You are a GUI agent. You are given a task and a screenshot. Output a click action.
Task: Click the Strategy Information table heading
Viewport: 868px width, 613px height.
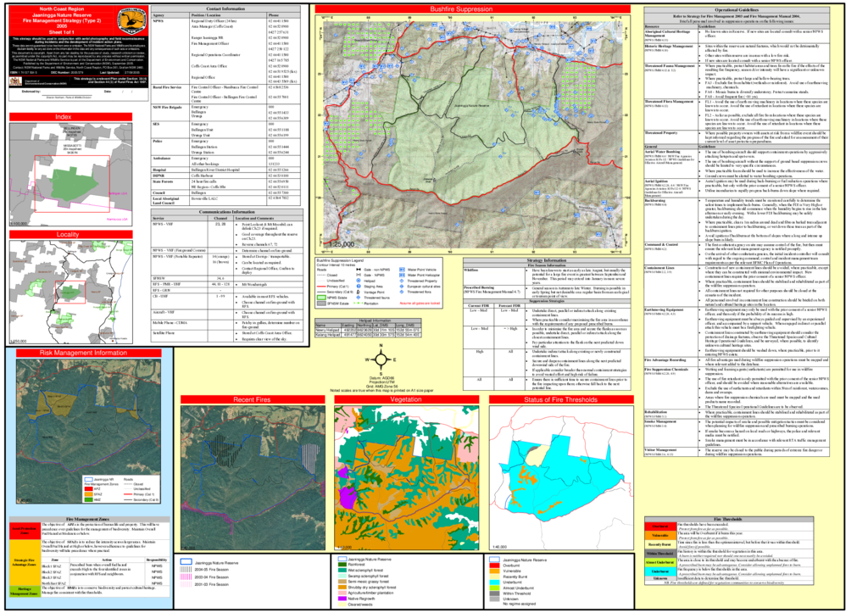[547, 260]
